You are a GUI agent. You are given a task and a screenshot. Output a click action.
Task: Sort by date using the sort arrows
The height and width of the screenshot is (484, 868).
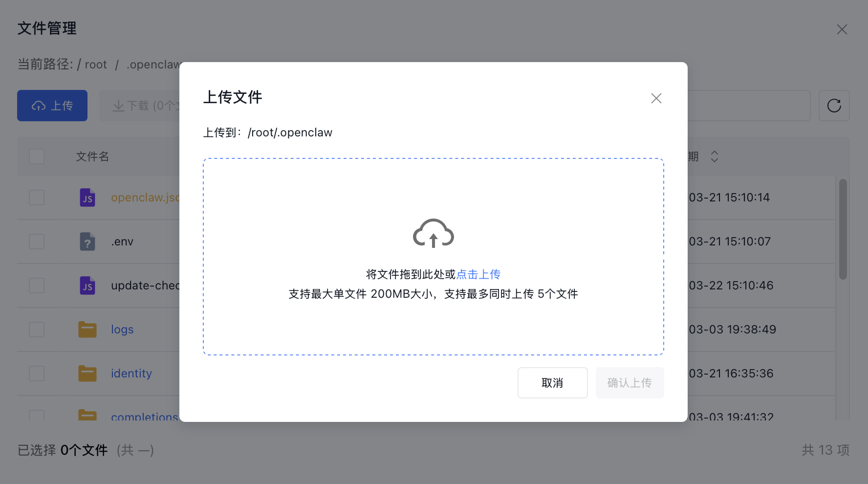714,156
